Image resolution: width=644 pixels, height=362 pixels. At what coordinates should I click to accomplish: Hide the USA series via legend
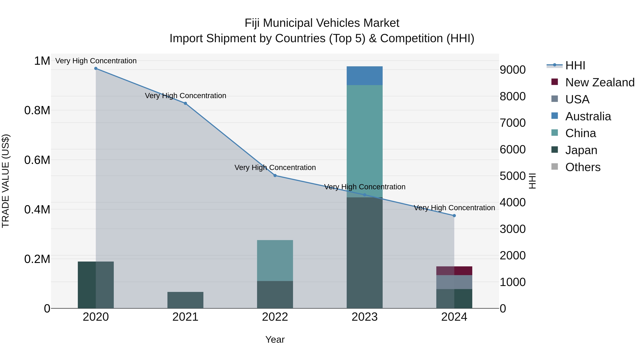(570, 99)
